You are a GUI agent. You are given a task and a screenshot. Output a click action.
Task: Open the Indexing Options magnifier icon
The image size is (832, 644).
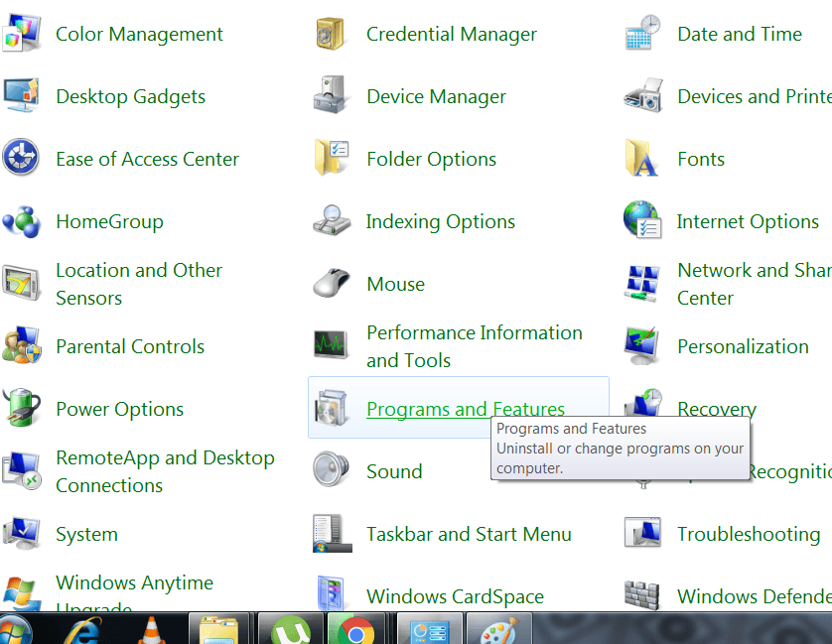(332, 221)
